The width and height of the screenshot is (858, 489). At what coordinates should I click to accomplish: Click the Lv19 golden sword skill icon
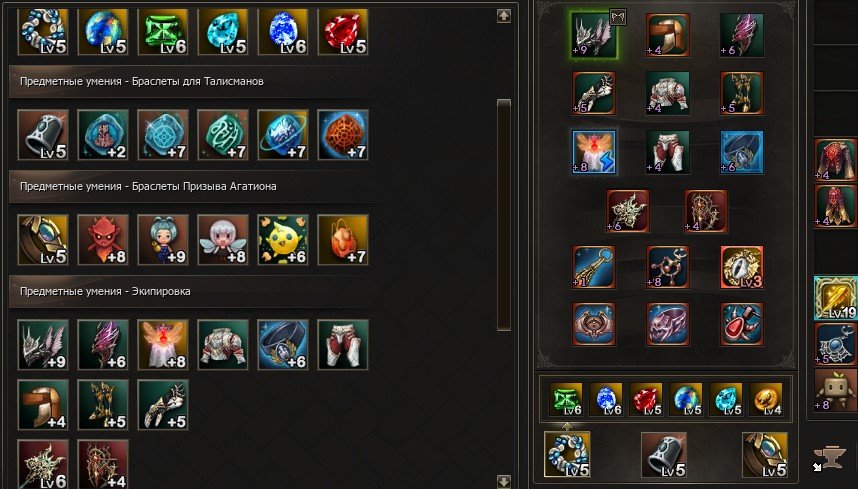coord(836,298)
